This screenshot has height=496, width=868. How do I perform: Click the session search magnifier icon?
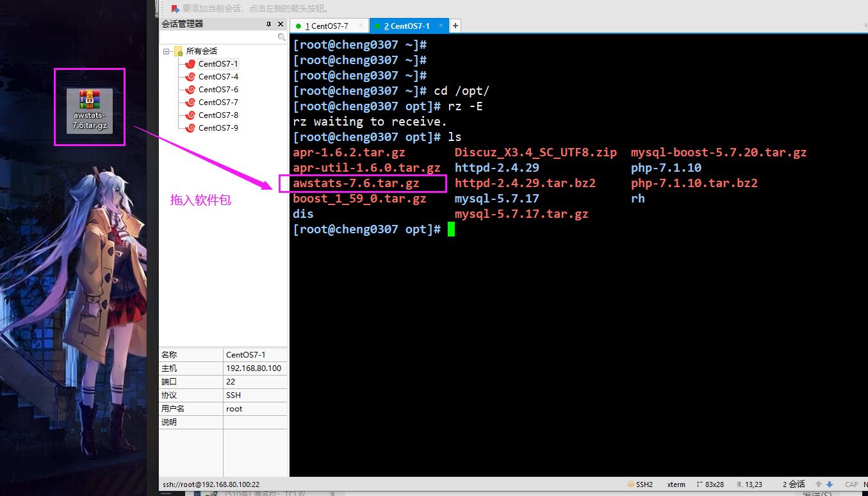tap(281, 38)
